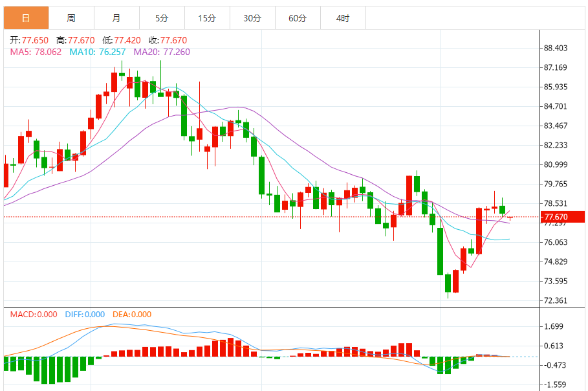The height and width of the screenshot is (391, 588).
Task: Open the 4时 interval tab
Action: pos(343,17)
